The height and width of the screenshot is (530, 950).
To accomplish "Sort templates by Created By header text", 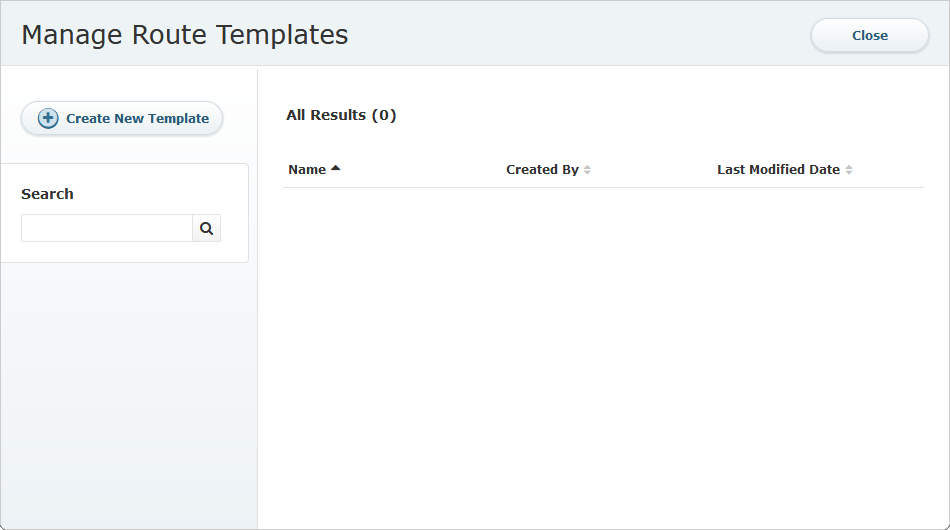I will [542, 170].
